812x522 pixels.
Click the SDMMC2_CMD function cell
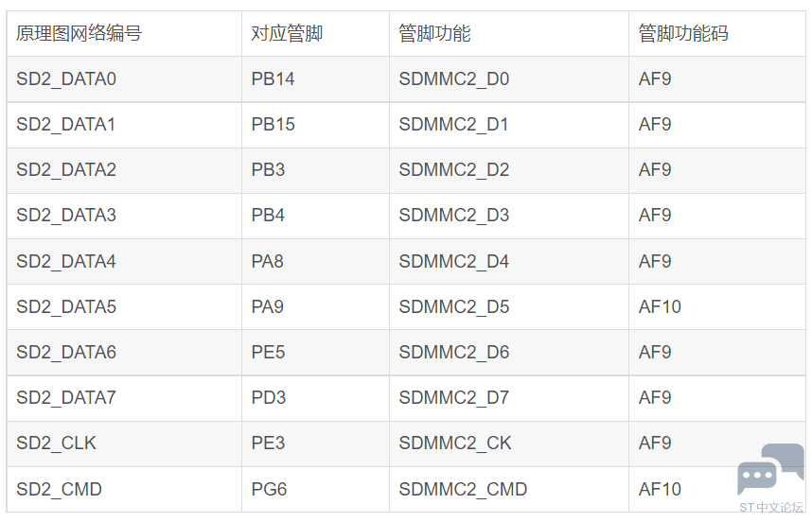[x=509, y=489]
